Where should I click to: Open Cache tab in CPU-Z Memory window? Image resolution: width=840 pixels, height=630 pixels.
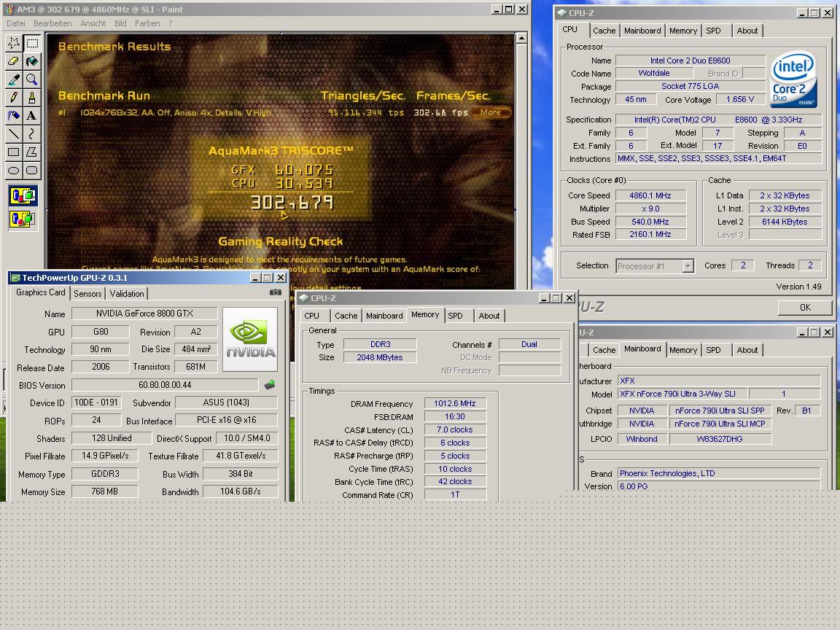click(x=346, y=316)
